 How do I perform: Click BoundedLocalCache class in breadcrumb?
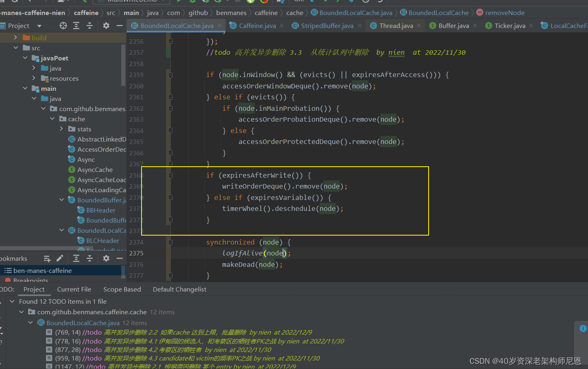(438, 13)
